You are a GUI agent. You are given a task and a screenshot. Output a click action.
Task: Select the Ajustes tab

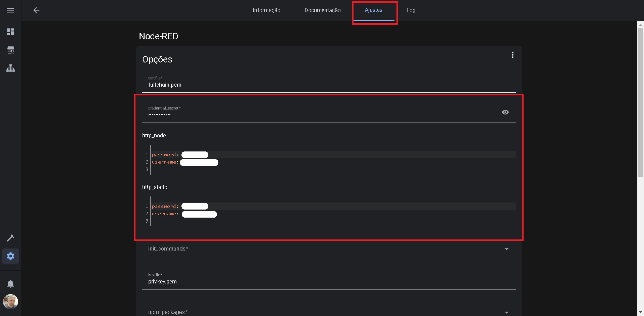pyautogui.click(x=373, y=10)
